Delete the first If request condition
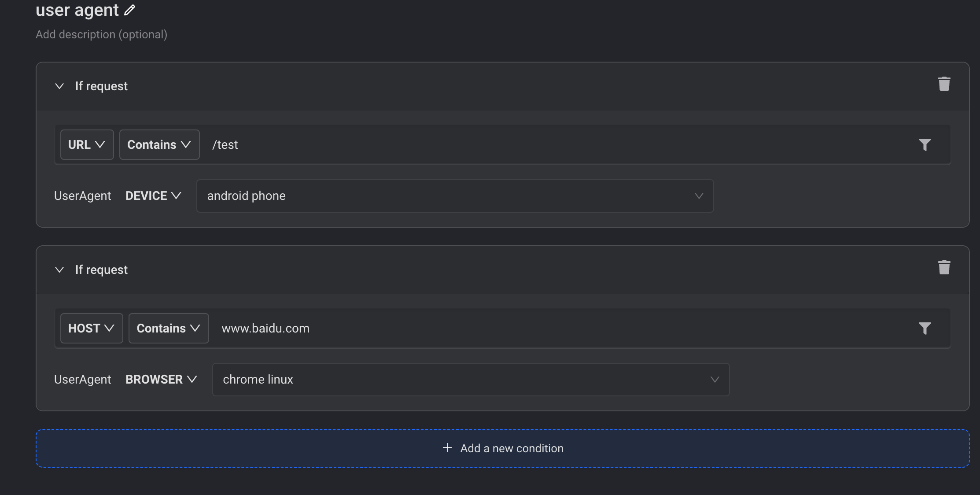This screenshot has height=495, width=980. [x=944, y=84]
